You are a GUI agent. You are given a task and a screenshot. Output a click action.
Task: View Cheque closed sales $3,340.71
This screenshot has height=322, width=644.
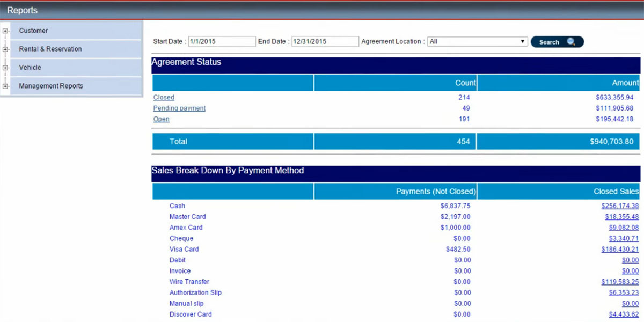(624, 239)
